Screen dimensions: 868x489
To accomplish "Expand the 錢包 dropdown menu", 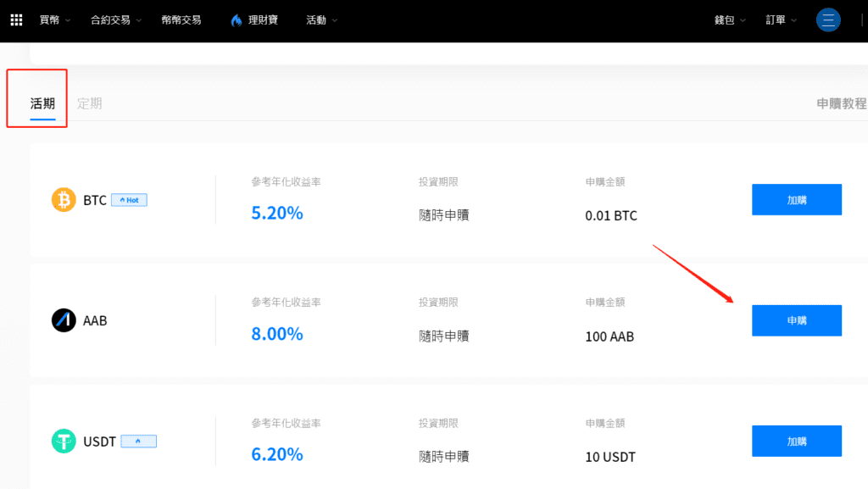I will (x=730, y=19).
